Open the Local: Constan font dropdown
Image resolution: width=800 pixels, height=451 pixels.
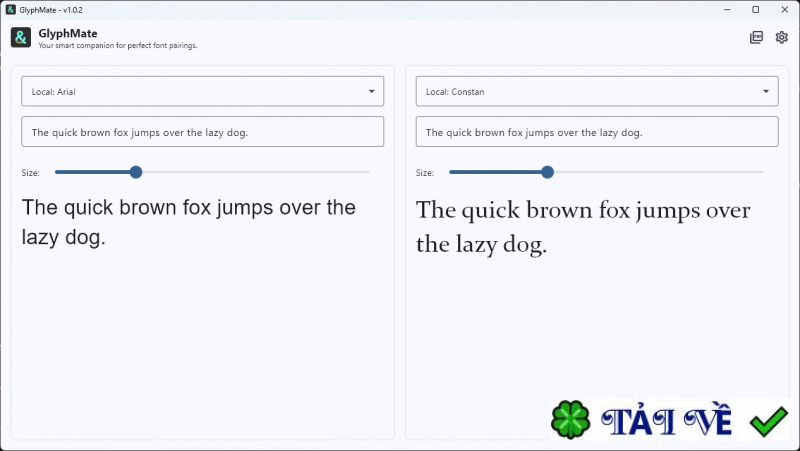pyautogui.click(x=597, y=91)
